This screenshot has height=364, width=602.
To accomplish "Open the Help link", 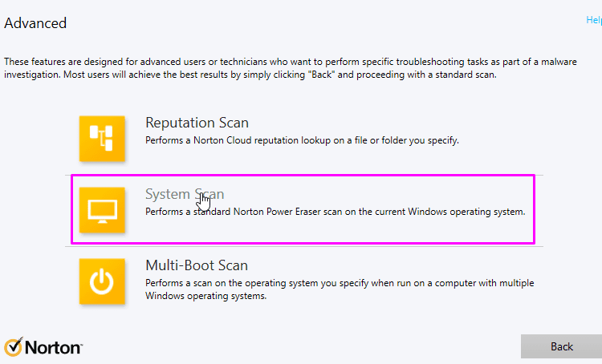I will coord(594,20).
